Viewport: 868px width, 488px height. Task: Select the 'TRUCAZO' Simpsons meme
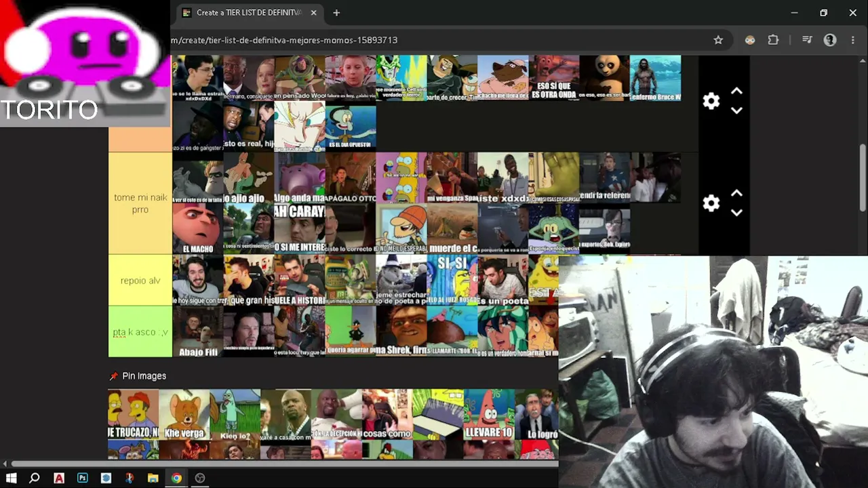134,415
